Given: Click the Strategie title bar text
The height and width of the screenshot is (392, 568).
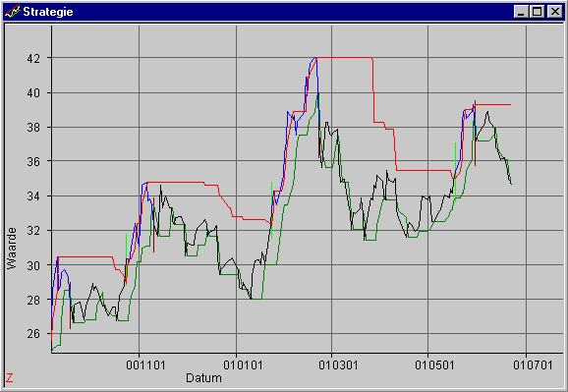Looking at the screenshot, I should [x=48, y=12].
